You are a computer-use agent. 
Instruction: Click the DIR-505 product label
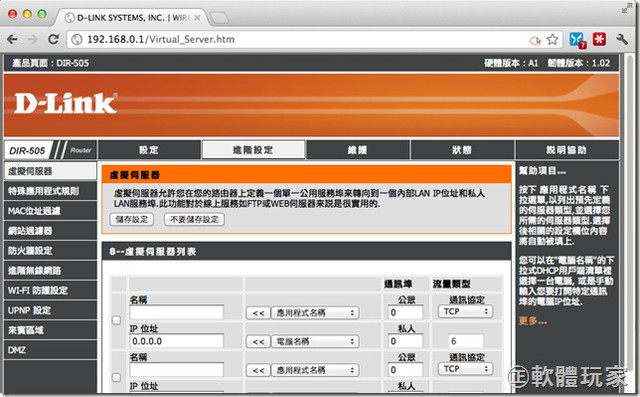27,151
